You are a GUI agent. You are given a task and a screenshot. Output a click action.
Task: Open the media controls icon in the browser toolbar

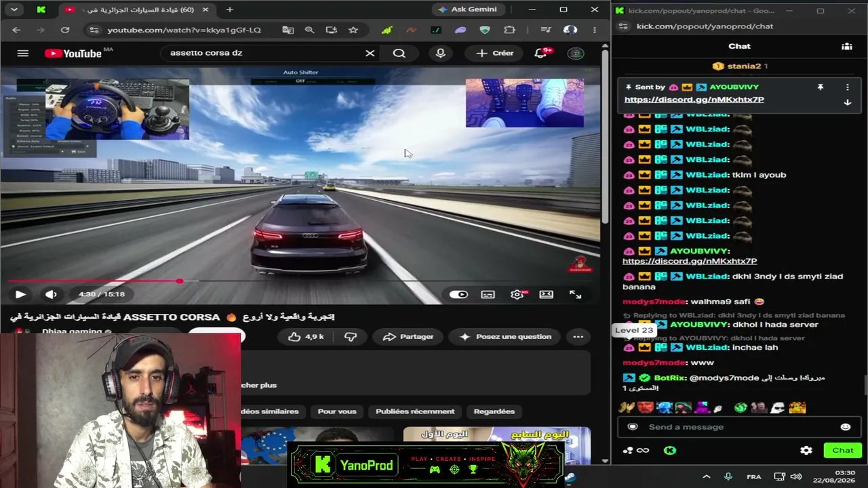pos(546,30)
